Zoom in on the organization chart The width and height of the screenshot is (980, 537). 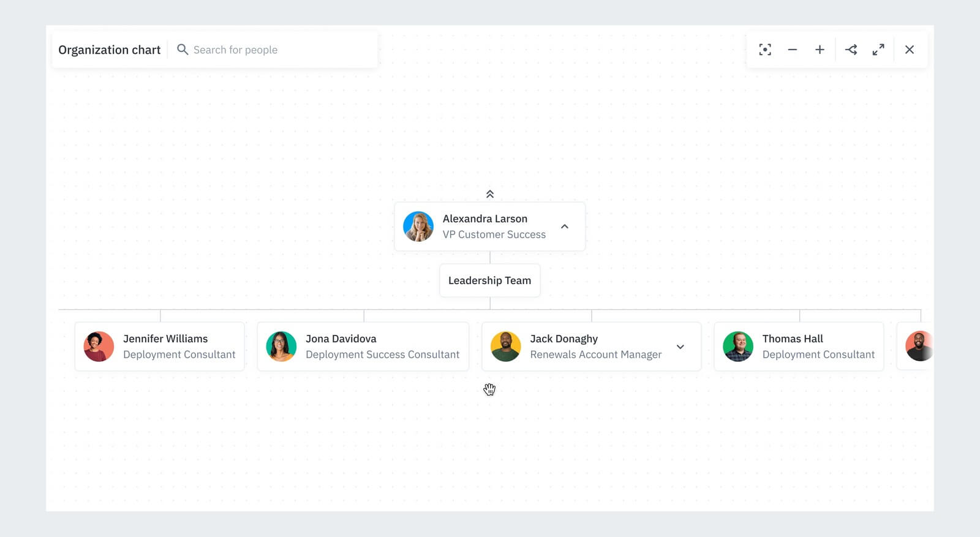tap(820, 49)
